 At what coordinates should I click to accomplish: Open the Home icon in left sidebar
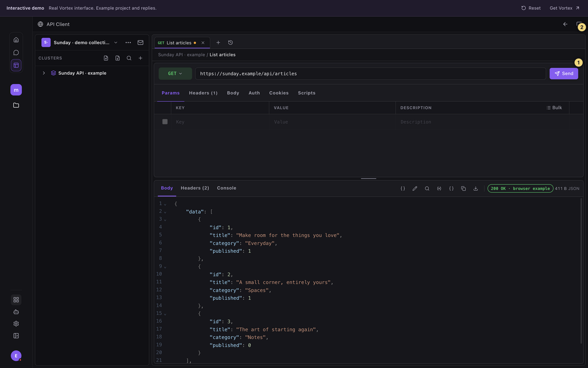coord(16,40)
